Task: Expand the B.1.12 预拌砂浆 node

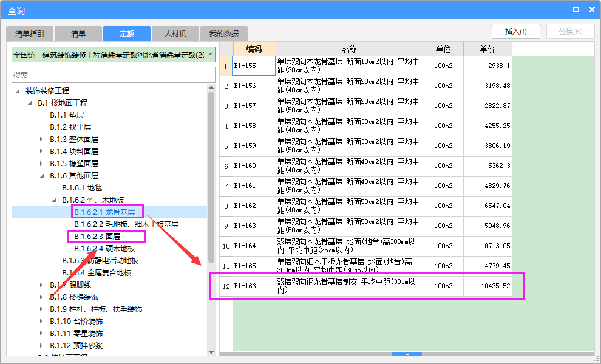Action: (41, 346)
